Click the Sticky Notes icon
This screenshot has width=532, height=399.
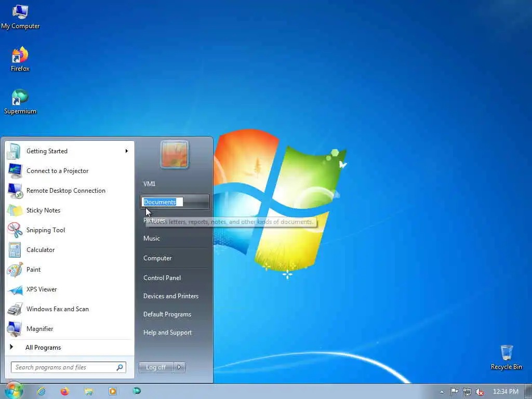pos(15,210)
